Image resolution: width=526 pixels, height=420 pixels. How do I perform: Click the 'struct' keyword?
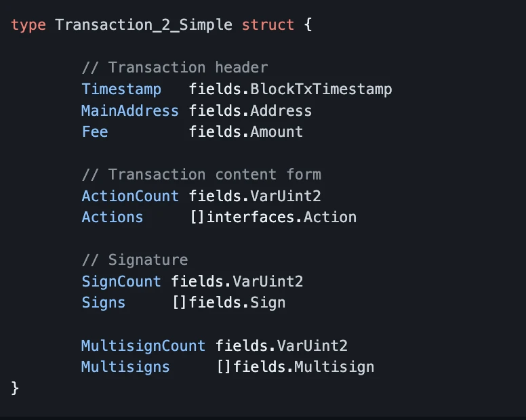click(268, 26)
